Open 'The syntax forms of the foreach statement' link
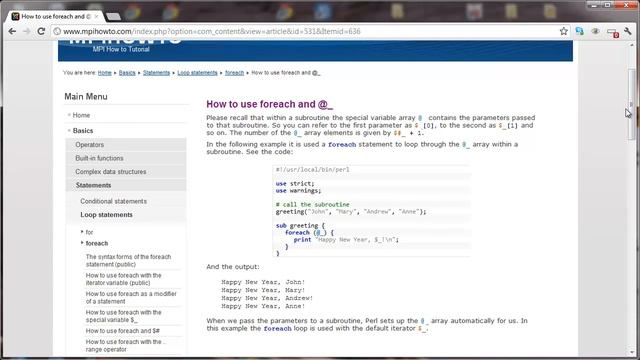The image size is (640, 360). click(x=128, y=260)
